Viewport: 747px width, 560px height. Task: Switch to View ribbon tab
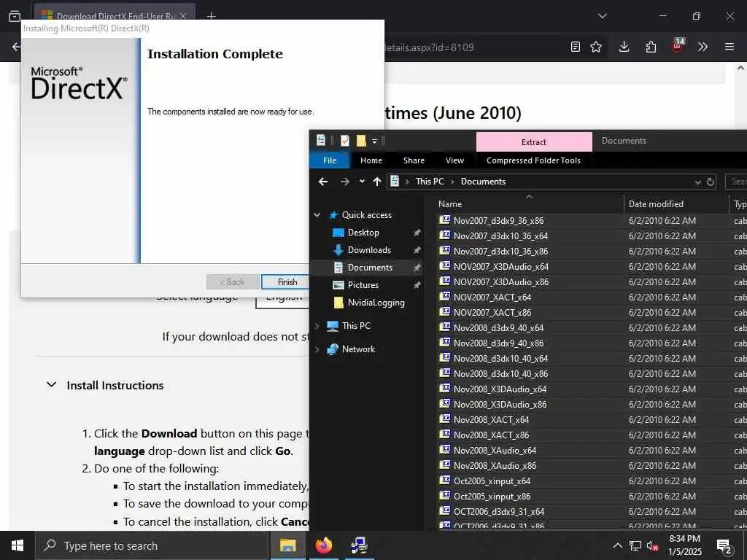coord(454,160)
